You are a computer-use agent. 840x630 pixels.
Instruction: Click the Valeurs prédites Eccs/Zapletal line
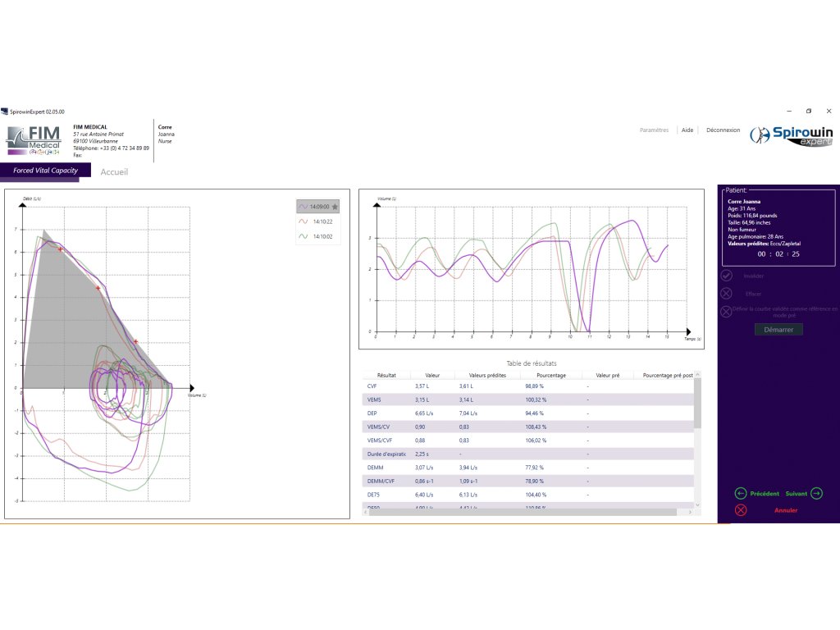pyautogui.click(x=764, y=243)
